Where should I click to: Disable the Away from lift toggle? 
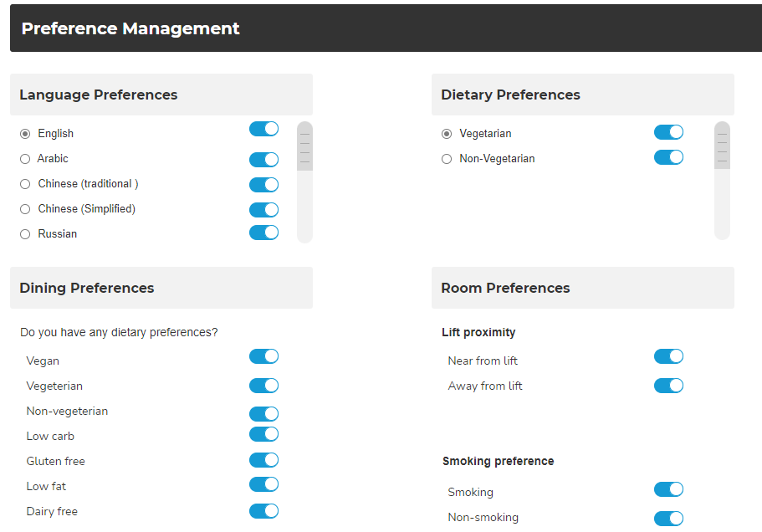668,386
